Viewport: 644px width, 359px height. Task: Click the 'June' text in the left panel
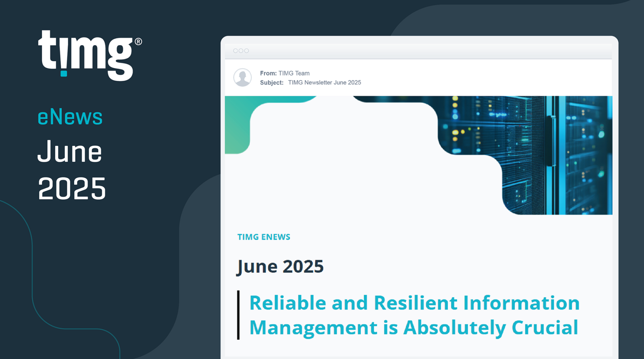[70, 151]
